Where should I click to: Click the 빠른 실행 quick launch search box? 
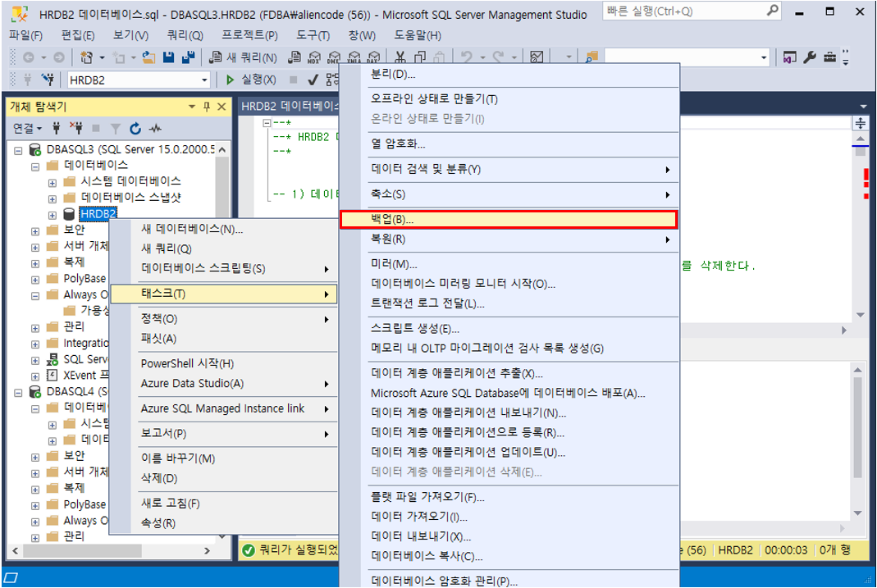coord(692,11)
